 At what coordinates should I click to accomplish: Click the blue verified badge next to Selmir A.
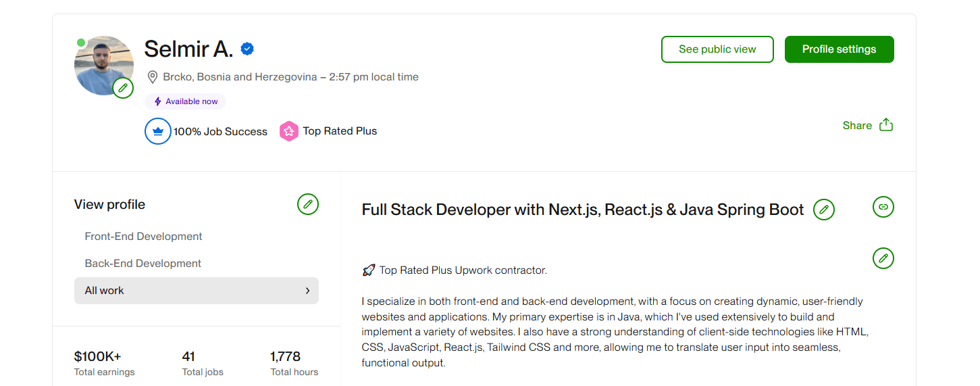pyautogui.click(x=247, y=49)
